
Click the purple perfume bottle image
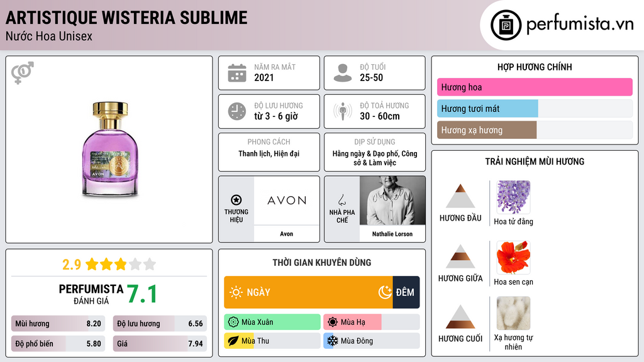coord(110,150)
